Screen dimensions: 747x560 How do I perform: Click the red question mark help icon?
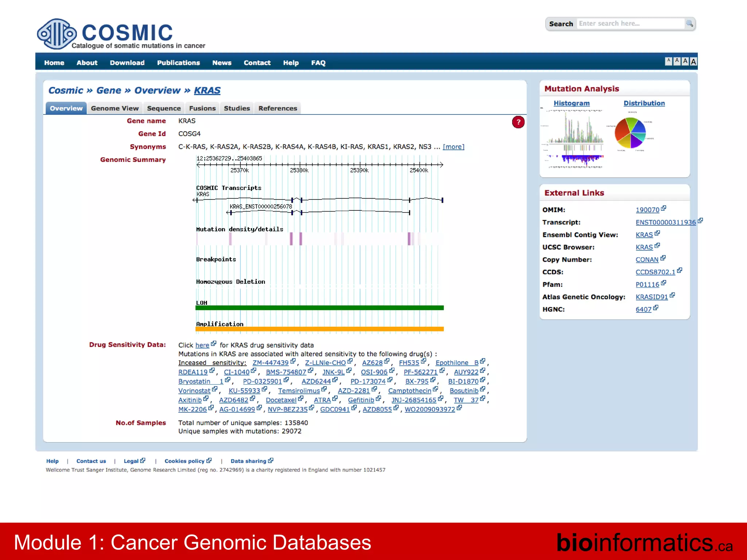(518, 122)
